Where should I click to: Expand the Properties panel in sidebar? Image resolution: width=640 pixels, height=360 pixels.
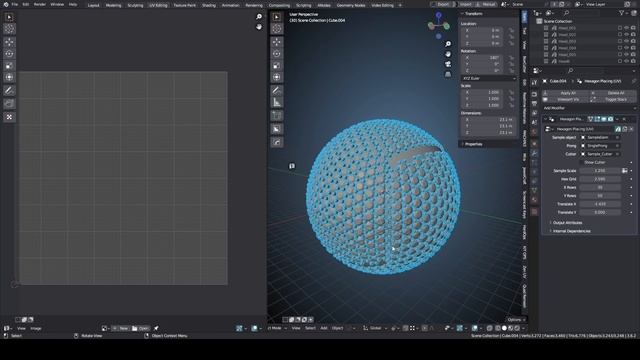click(472, 144)
